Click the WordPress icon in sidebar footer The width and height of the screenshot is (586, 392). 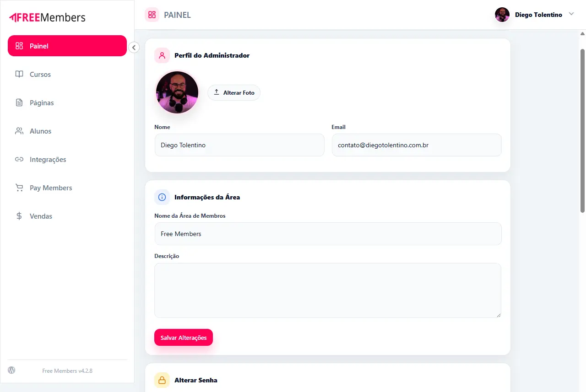click(x=11, y=370)
